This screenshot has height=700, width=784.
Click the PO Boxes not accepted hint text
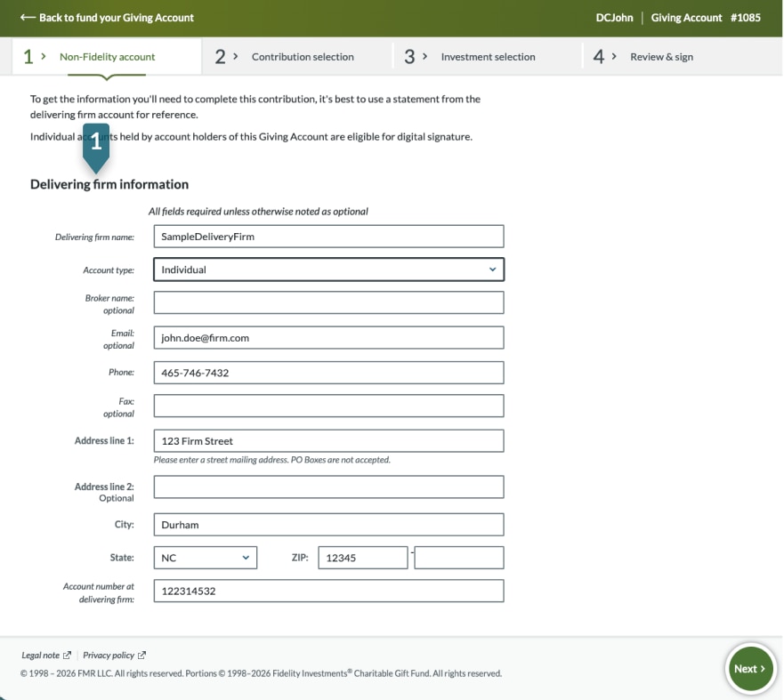[272, 460]
